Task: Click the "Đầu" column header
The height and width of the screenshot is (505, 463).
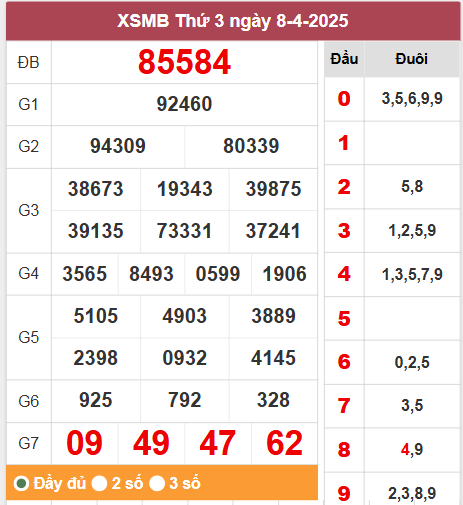Action: tap(344, 59)
